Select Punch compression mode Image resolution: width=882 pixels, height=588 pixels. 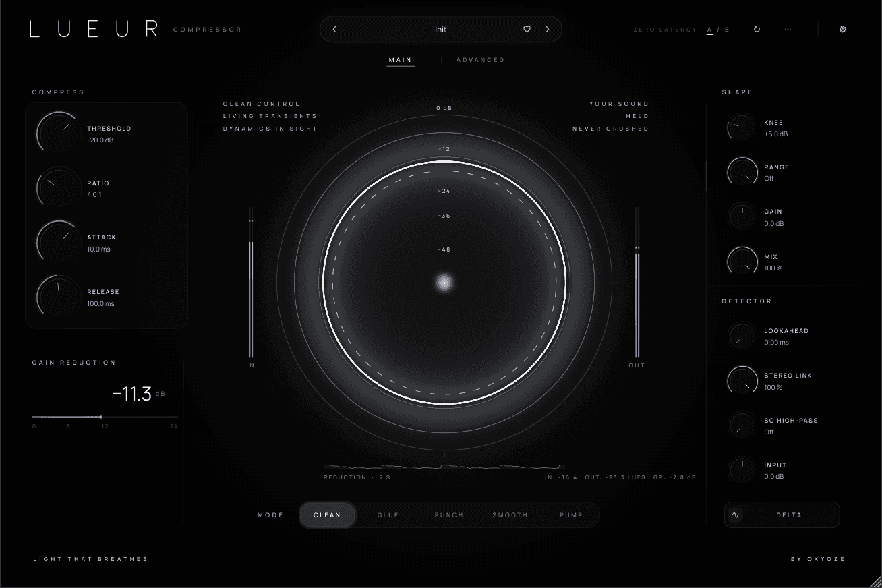[x=449, y=515]
